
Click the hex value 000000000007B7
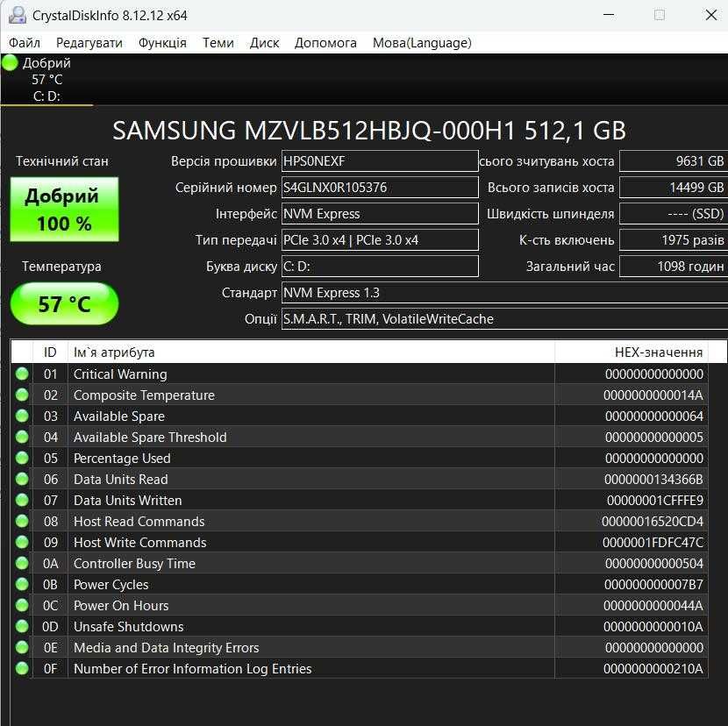(x=653, y=585)
